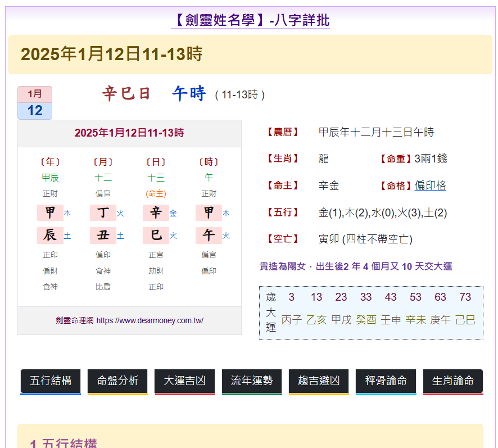Click the 劍靈姓名學 八字詳批 title link

click(x=250, y=21)
